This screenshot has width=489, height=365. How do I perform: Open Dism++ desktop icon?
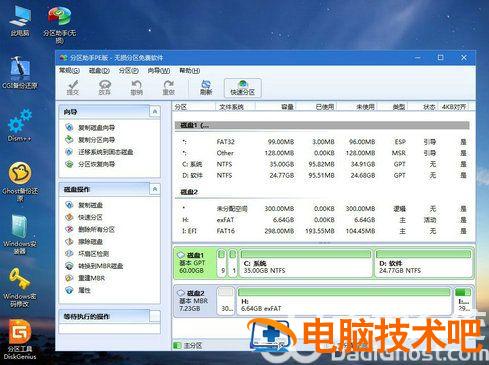coord(20,125)
